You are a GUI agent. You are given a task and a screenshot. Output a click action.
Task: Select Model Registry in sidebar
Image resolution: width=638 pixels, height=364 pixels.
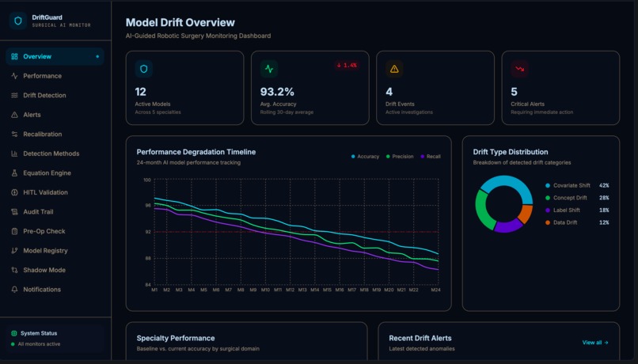(55, 251)
